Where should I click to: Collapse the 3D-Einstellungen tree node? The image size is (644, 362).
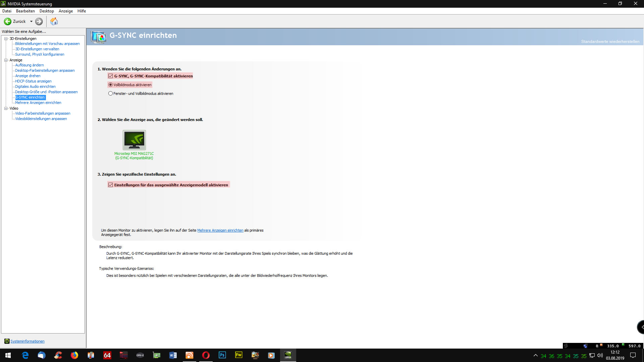coord(6,39)
